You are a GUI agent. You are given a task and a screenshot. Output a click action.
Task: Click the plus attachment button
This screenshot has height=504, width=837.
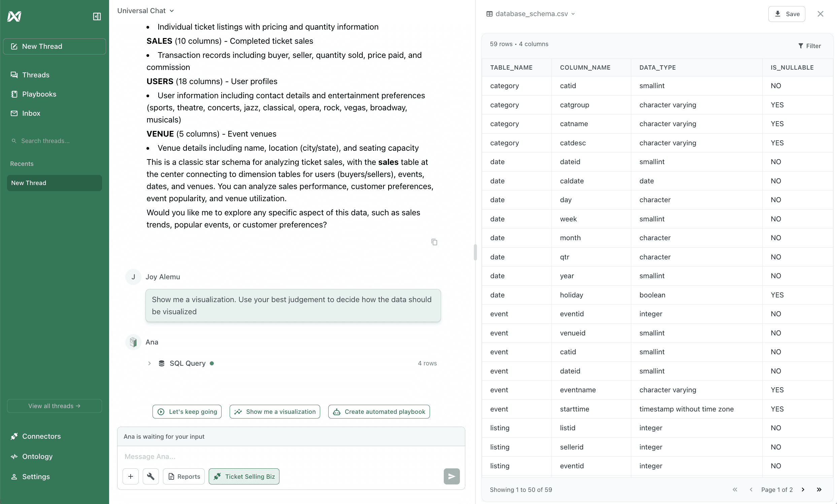click(130, 476)
